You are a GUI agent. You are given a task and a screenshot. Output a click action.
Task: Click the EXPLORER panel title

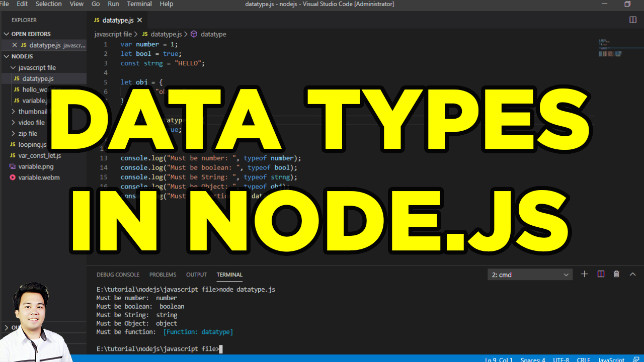point(24,20)
